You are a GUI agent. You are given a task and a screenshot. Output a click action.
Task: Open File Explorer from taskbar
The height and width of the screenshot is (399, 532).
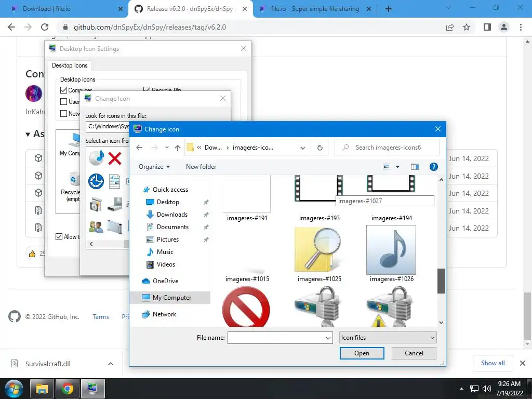[x=42, y=389]
